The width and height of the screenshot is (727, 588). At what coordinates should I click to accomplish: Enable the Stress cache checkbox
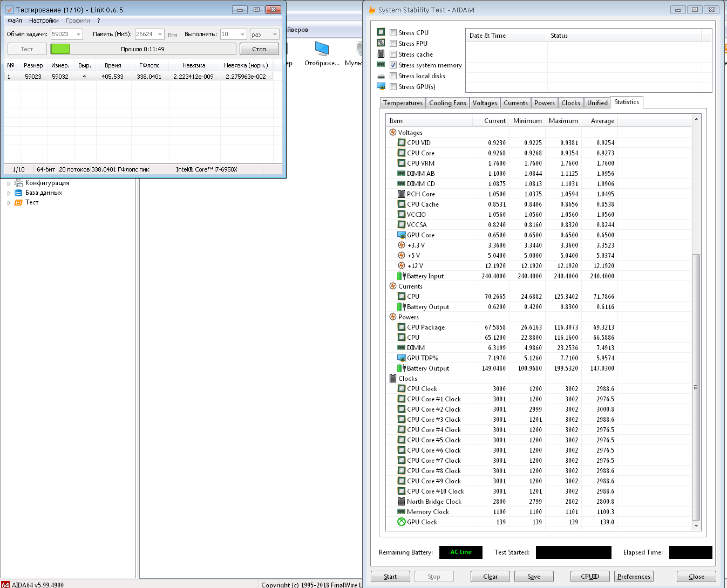point(393,54)
